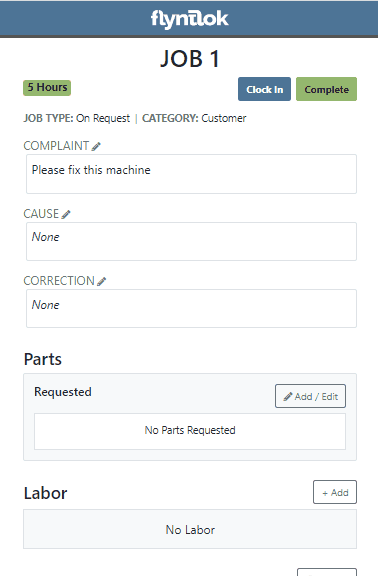Viewport: 378px width, 576px height.
Task: Click the No Labor panel
Action: (190, 529)
